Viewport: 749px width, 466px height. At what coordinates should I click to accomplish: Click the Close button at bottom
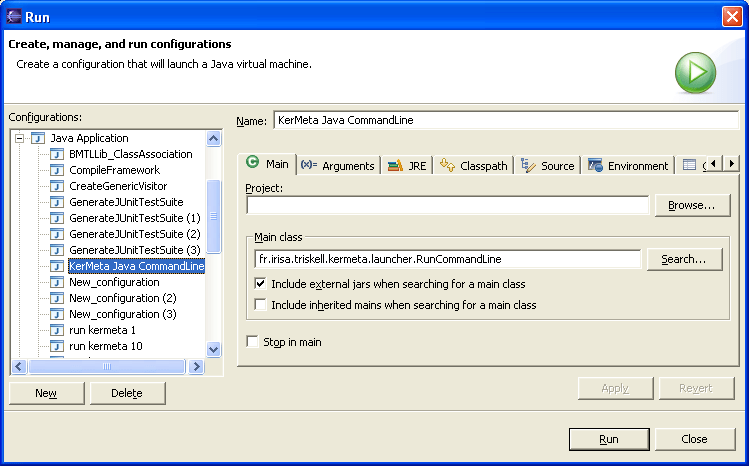[695, 439]
